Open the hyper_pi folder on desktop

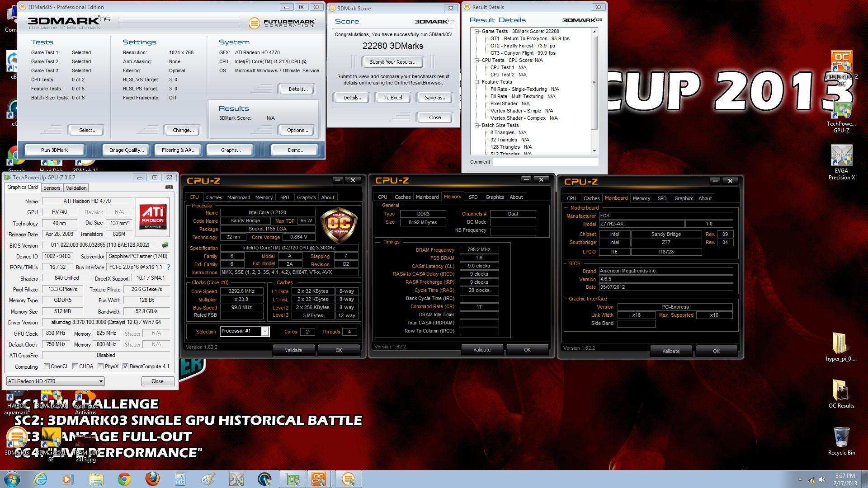841,347
